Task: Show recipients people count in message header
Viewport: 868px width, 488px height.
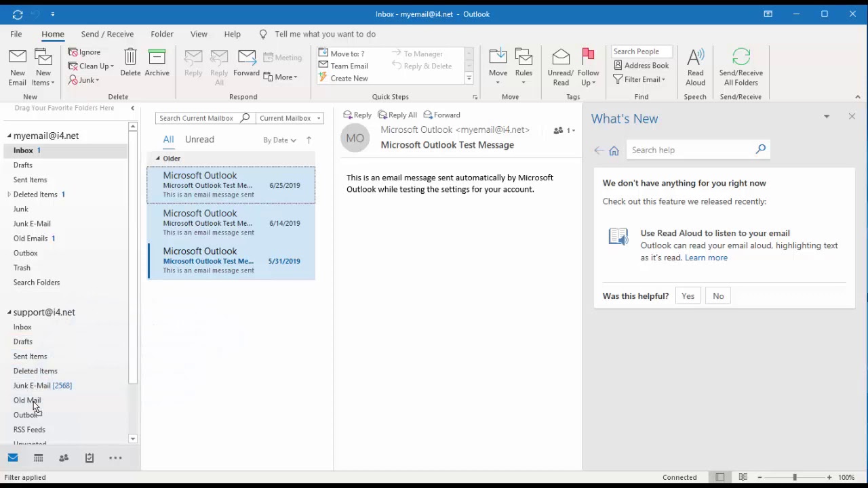Action: [x=564, y=130]
